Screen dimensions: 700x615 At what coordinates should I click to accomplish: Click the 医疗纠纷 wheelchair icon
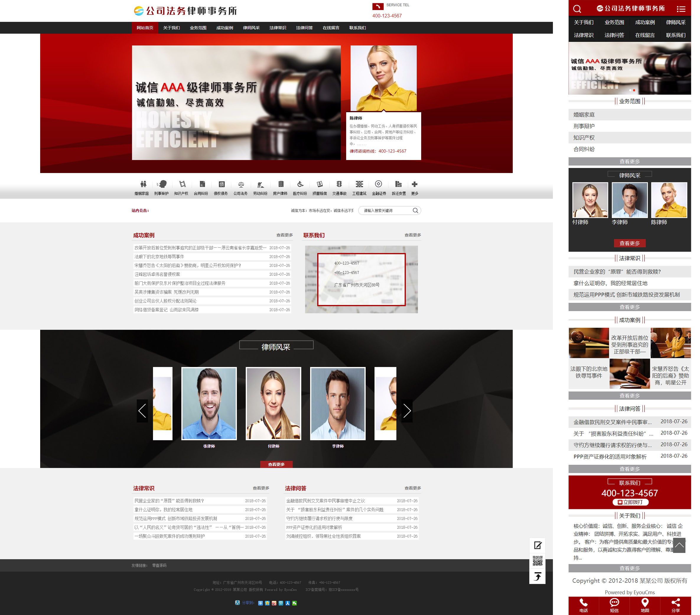(300, 184)
